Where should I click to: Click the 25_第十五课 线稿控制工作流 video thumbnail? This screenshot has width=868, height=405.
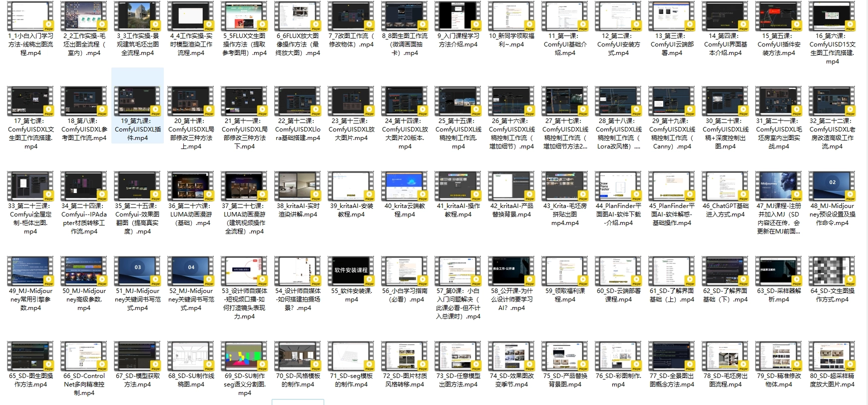[x=458, y=101]
